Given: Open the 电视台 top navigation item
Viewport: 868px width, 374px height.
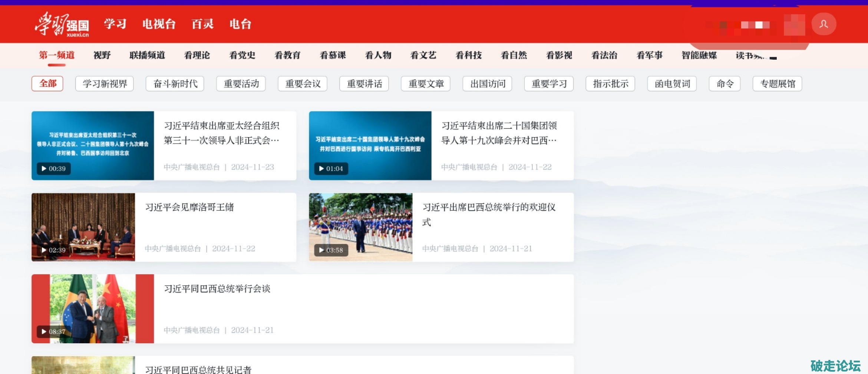Looking at the screenshot, I should point(159,24).
